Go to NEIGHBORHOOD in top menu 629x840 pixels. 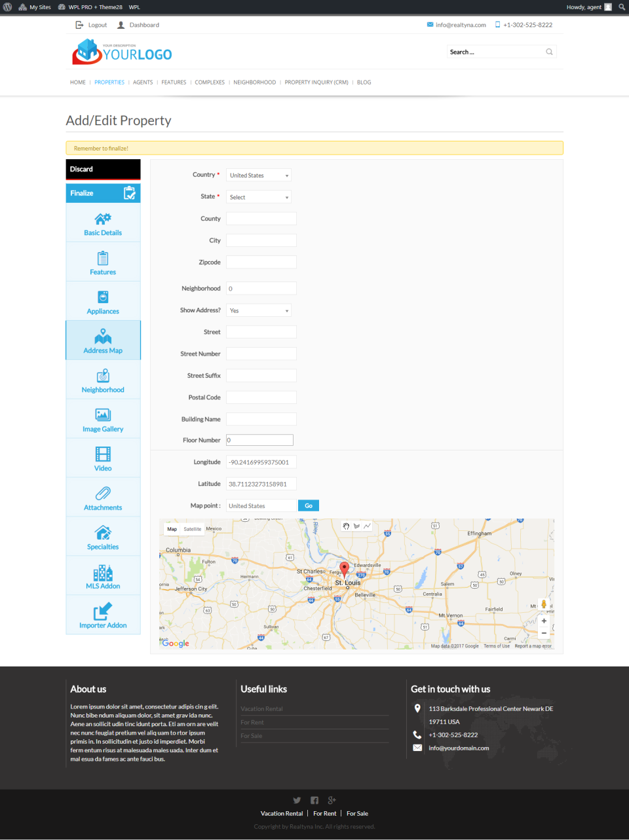[255, 82]
